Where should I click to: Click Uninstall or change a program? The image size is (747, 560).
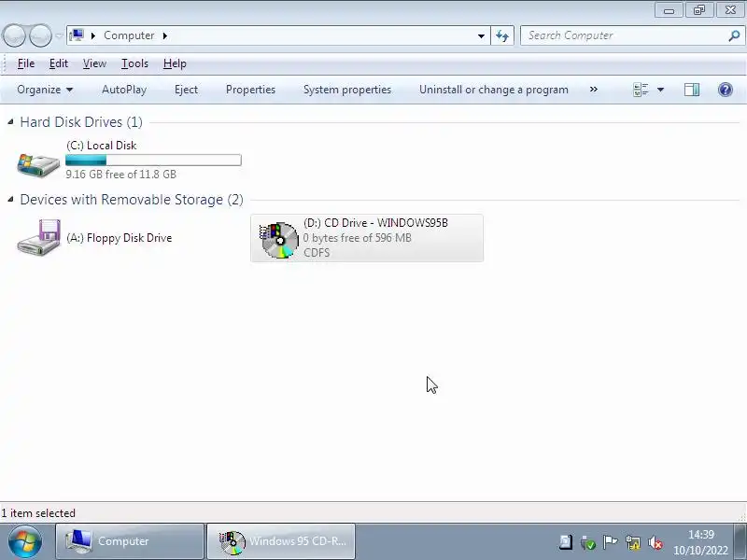494,90
